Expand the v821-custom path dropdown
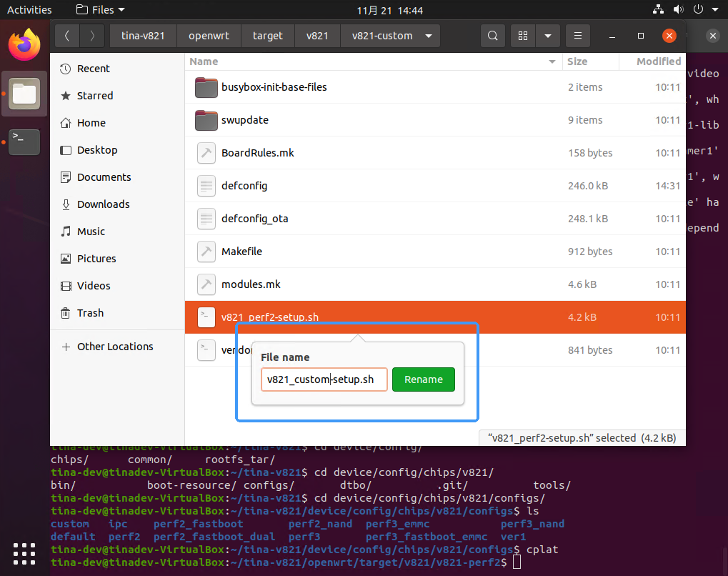Screen dimensions: 728x576 428,36
